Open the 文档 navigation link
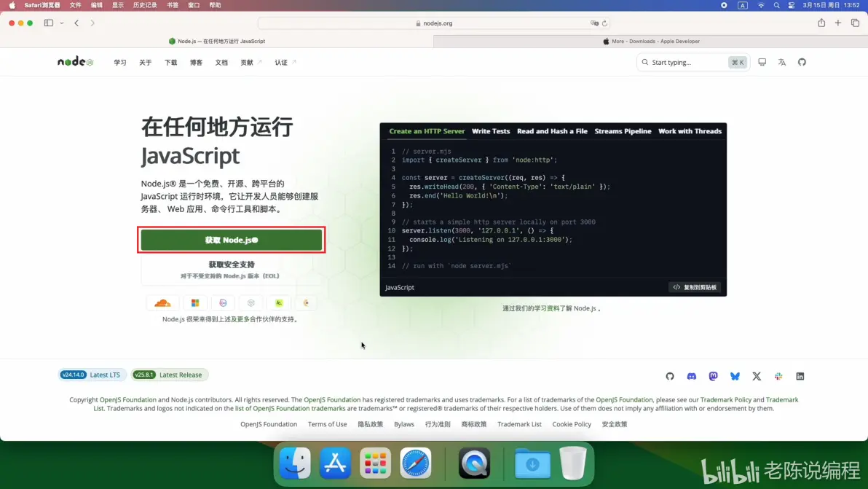Viewport: 868px width, 489px height. [221, 63]
